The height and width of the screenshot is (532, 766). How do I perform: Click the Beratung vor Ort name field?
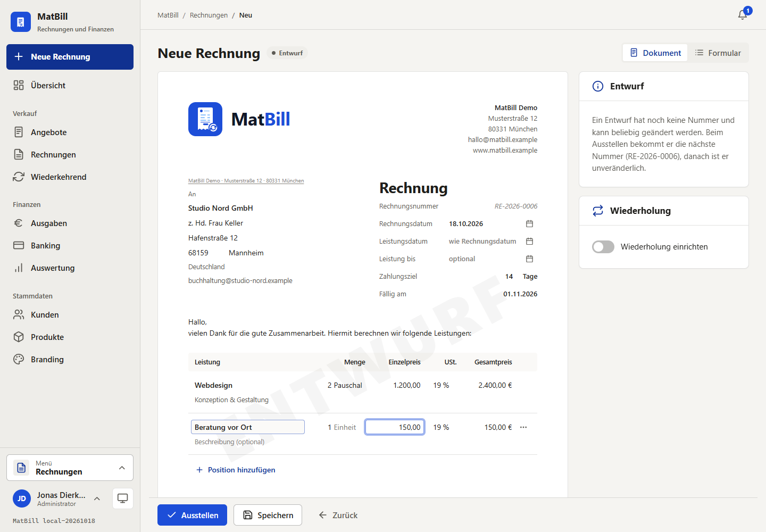tap(248, 427)
